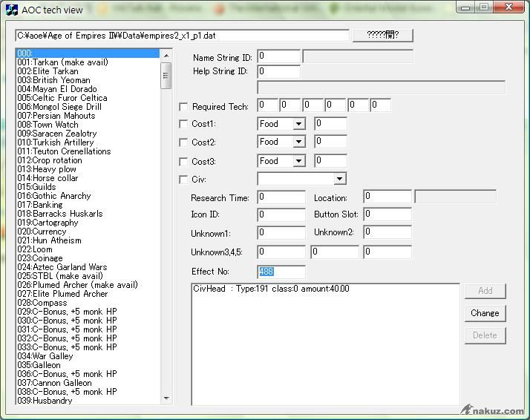This screenshot has height=420, width=530.
Task: Click the Change effect button
Action: pos(485,313)
